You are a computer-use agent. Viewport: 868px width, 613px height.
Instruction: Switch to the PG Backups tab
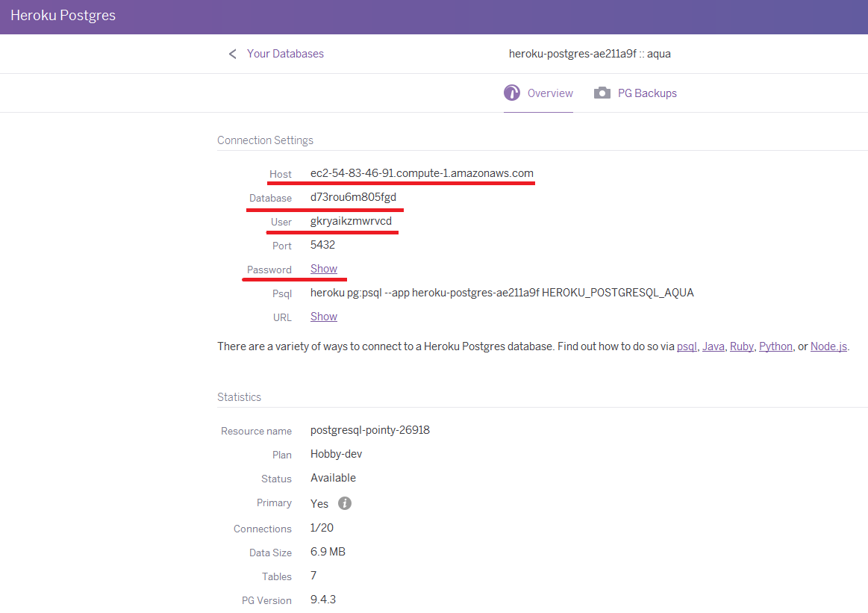635,93
